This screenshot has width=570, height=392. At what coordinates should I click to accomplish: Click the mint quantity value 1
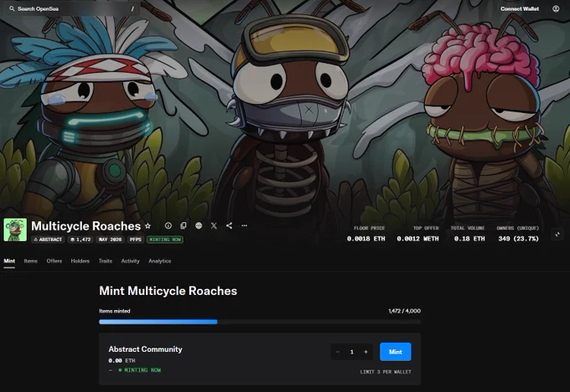pyautogui.click(x=352, y=352)
